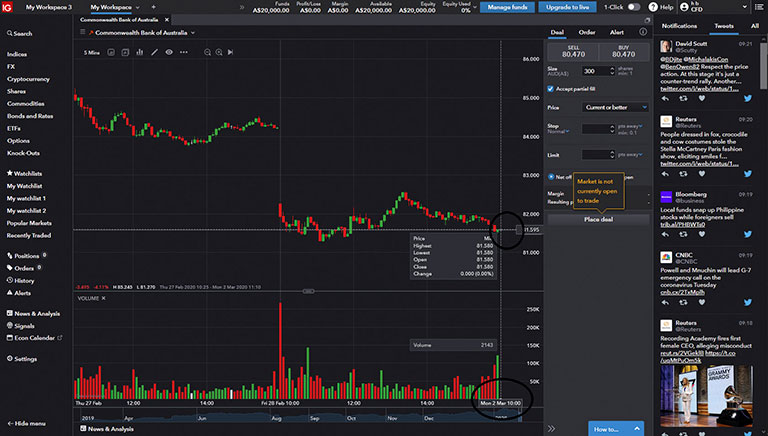Open Price 'Current or better' dropdown
This screenshot has width=768, height=436.
(x=615, y=107)
